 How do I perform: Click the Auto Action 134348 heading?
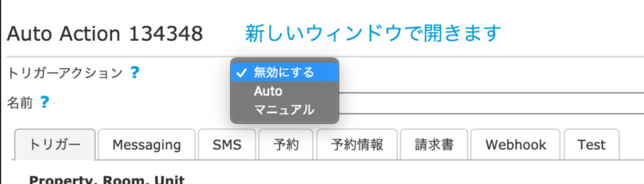(105, 34)
